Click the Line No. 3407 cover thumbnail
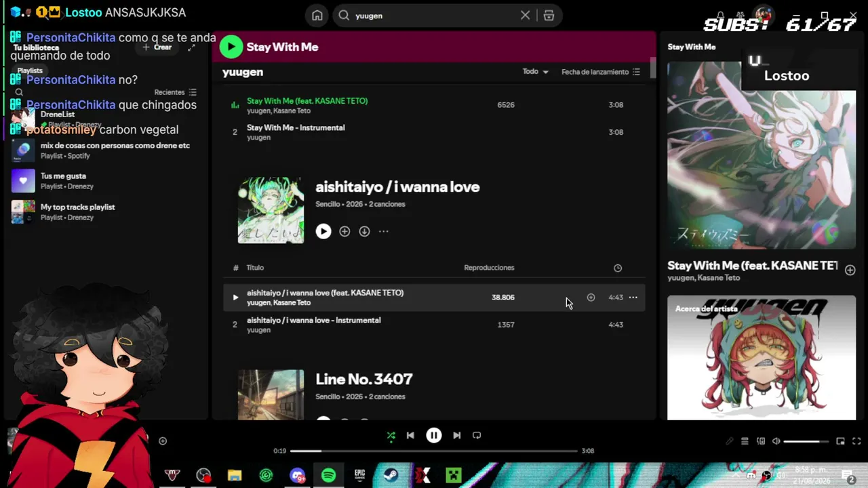Screen dimensions: 868x488 [x=271, y=394]
